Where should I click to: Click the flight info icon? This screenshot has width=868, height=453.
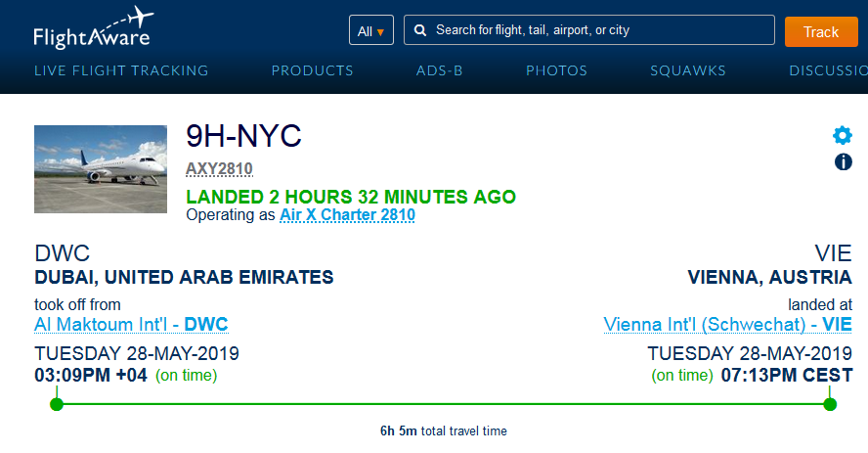pos(843,161)
